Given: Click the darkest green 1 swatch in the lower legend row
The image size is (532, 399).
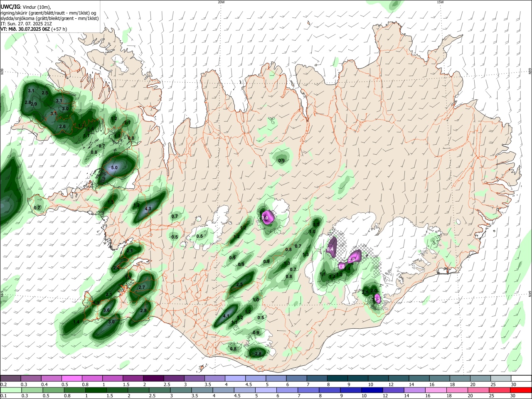Looking at the screenshot, I should (96, 390).
